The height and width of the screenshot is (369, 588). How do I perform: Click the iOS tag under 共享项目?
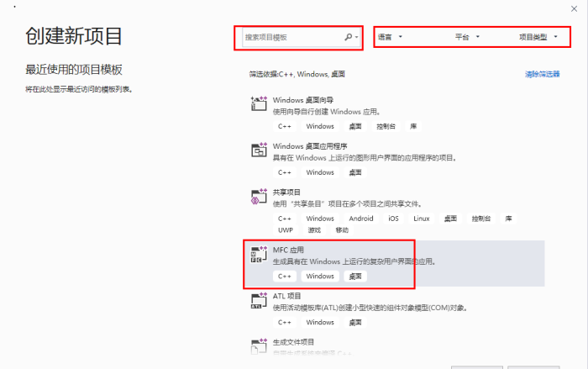coord(393,219)
